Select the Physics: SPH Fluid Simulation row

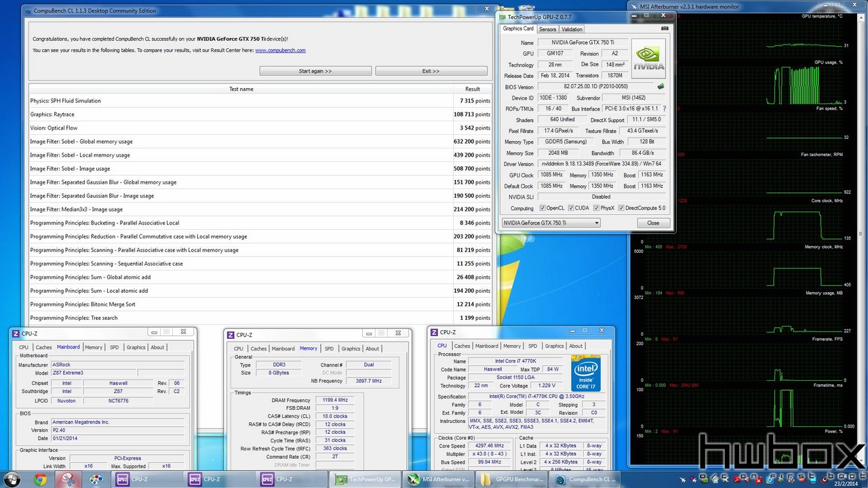point(260,101)
